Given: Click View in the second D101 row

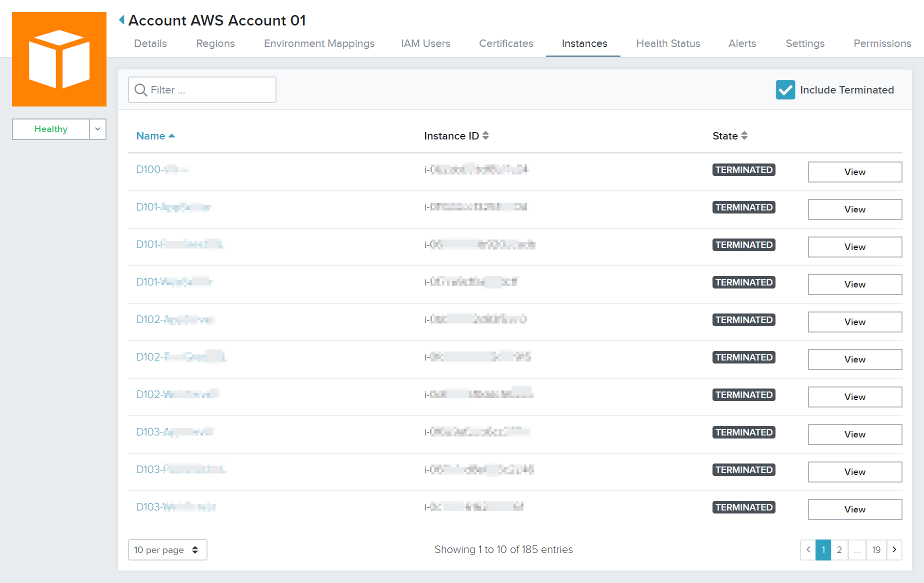Looking at the screenshot, I should coord(855,247).
